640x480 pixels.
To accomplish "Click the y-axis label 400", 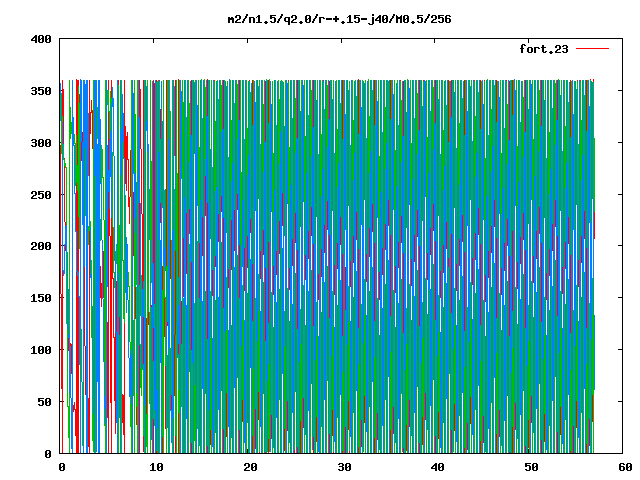I will (41, 39).
